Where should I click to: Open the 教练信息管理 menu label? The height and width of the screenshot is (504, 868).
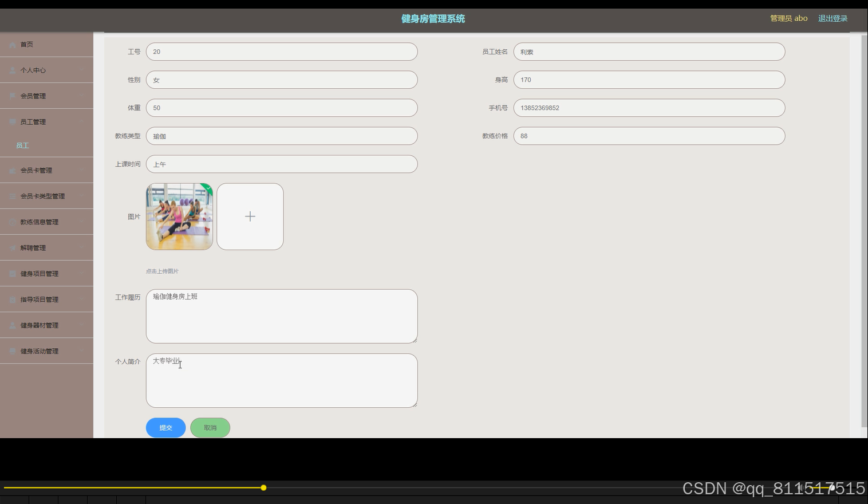click(x=40, y=222)
